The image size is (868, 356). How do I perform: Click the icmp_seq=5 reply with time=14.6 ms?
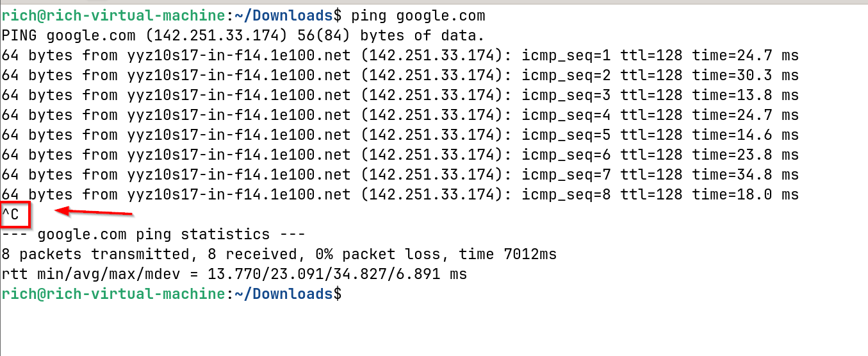[400, 135]
